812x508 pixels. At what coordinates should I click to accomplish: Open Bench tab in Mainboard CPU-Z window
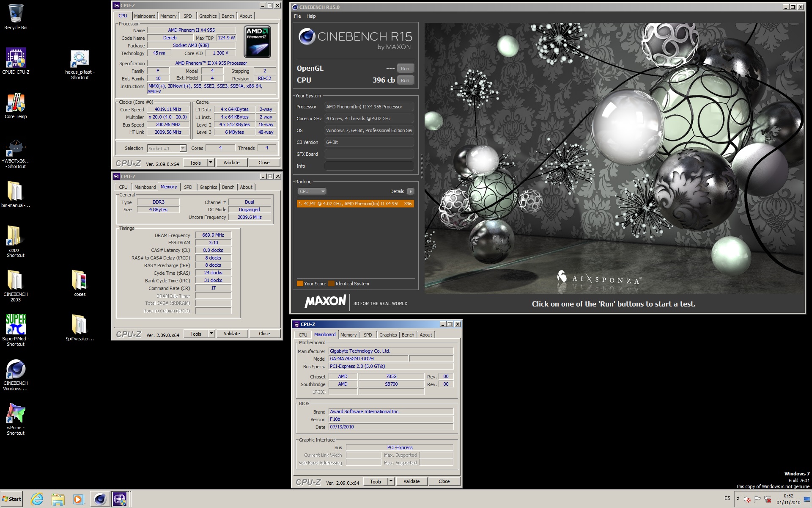pyautogui.click(x=408, y=335)
